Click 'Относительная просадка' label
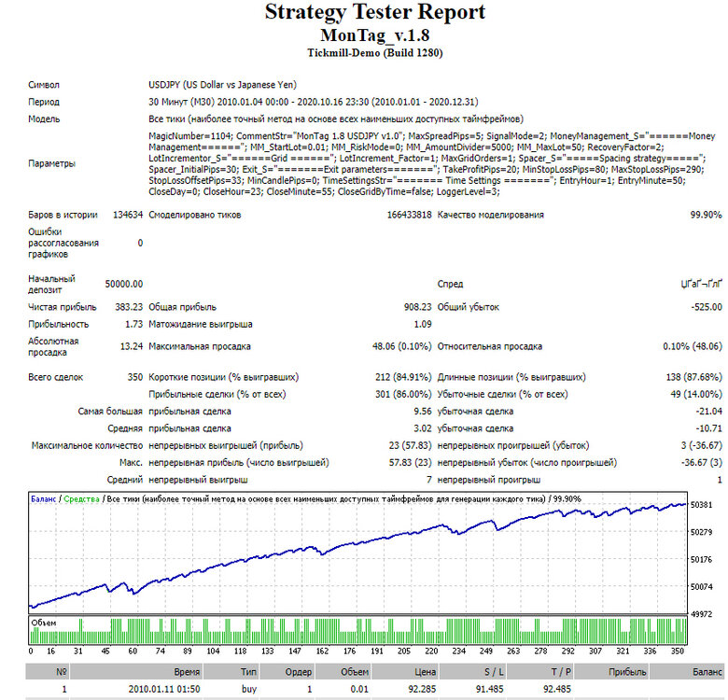The height and width of the screenshot is (700, 728). [x=490, y=347]
